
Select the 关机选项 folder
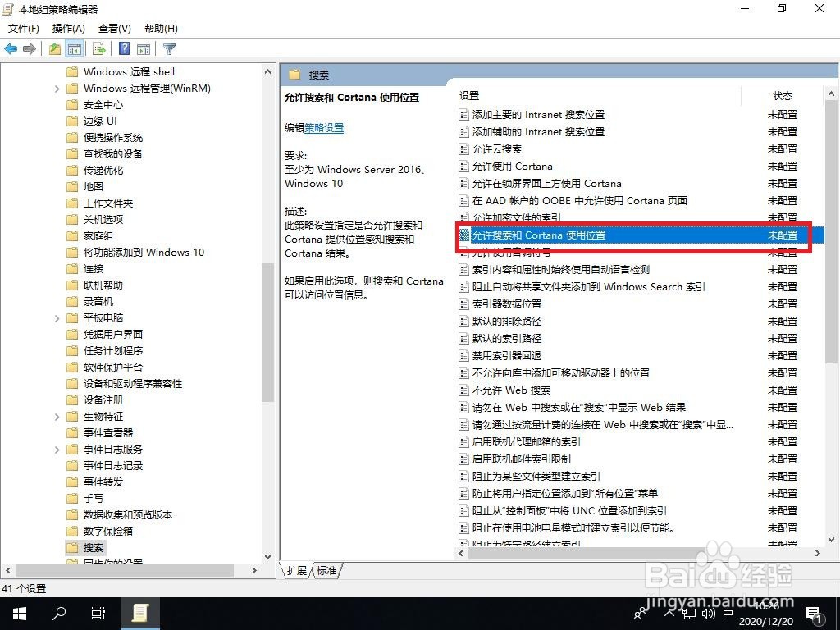pos(94,219)
